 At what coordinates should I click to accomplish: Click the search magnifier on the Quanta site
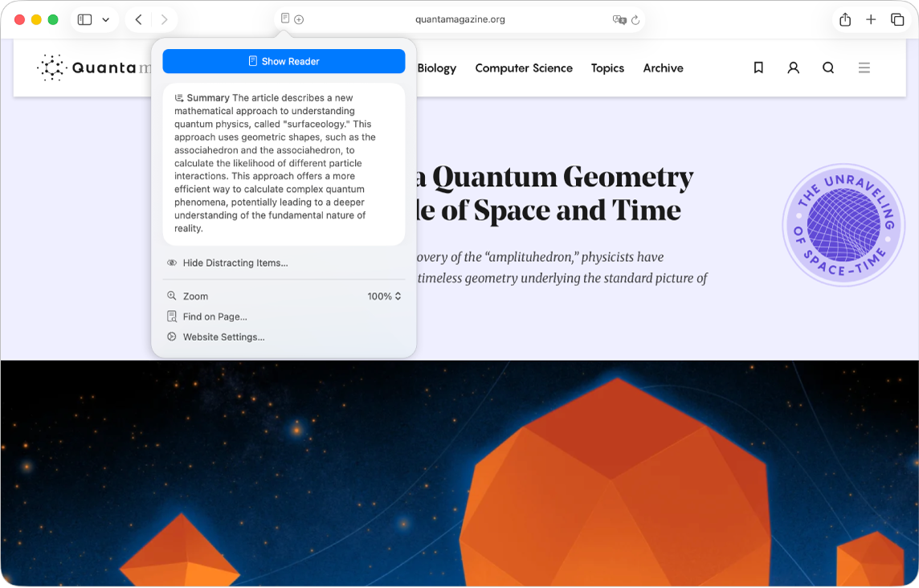click(828, 67)
